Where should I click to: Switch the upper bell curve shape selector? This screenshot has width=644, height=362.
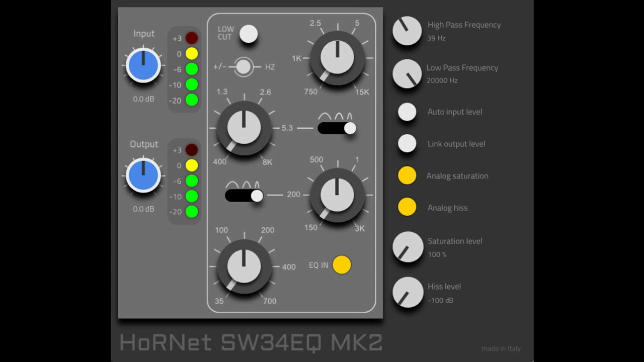tap(336, 127)
